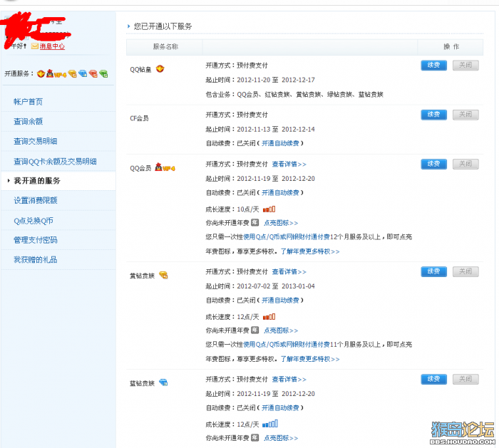Click 点亮图标>> link in the 蓝钻贵族 section
The image size is (499, 448).
tap(281, 438)
